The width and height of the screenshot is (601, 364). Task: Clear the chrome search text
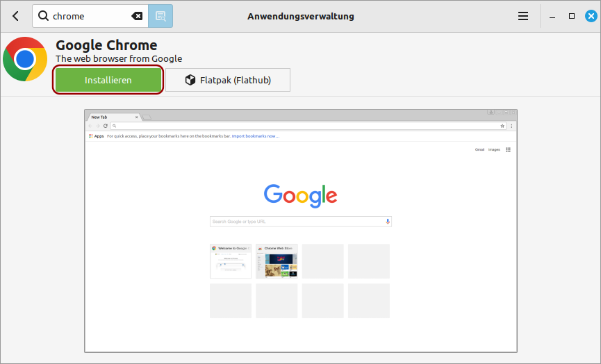pos(137,16)
